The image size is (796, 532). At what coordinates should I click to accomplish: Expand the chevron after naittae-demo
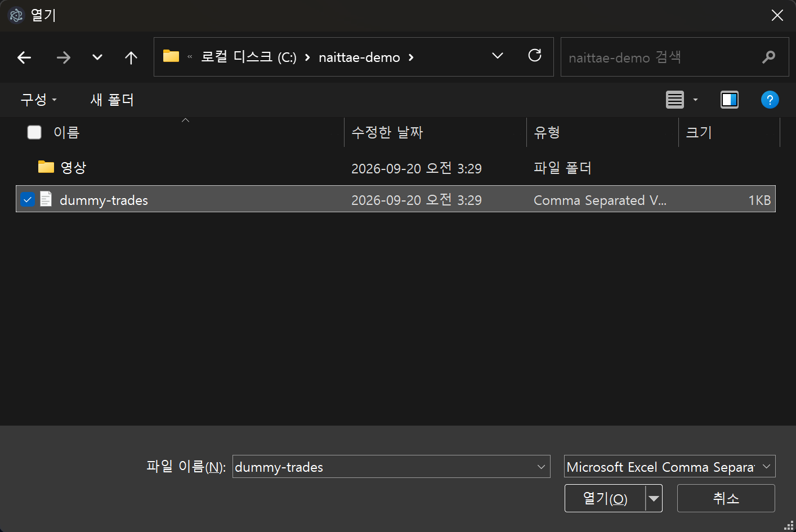(x=411, y=57)
